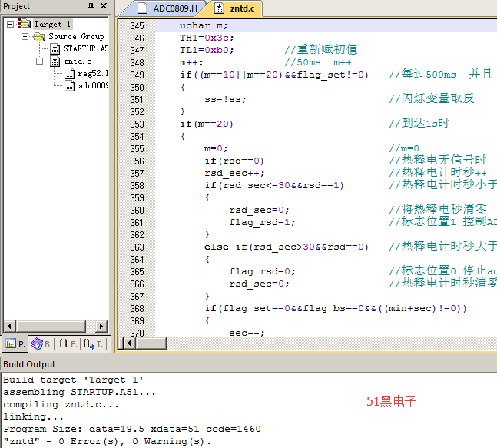Screen dimensions: 497x448
Task: Select zntd.c in project tree
Action: pyautogui.click(x=78, y=61)
